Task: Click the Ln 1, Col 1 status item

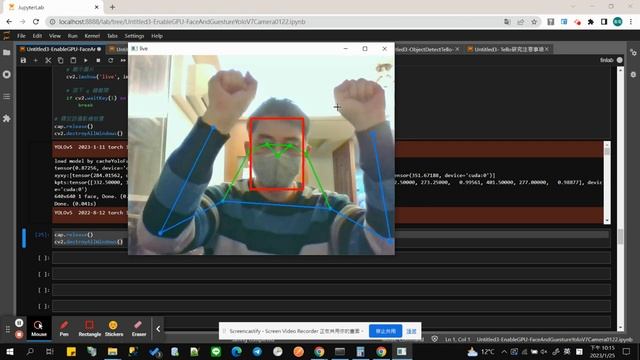Action: tap(457, 340)
